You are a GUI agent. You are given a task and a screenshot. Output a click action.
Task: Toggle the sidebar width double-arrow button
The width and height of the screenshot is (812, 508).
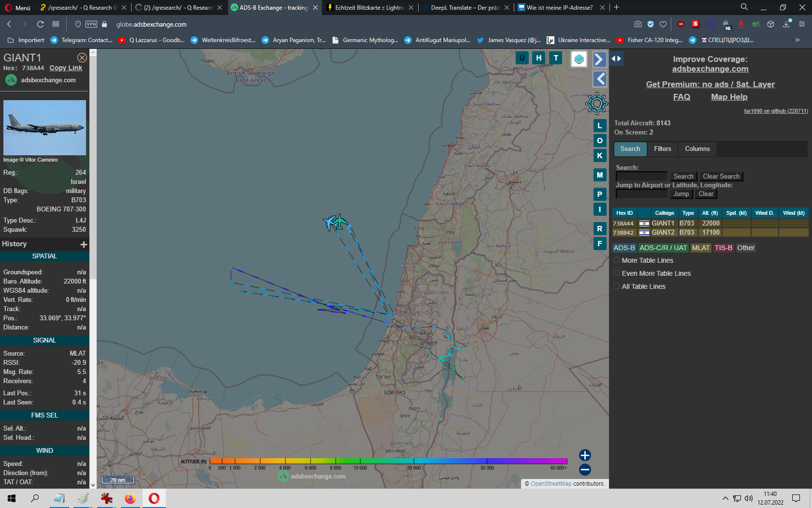(616, 59)
